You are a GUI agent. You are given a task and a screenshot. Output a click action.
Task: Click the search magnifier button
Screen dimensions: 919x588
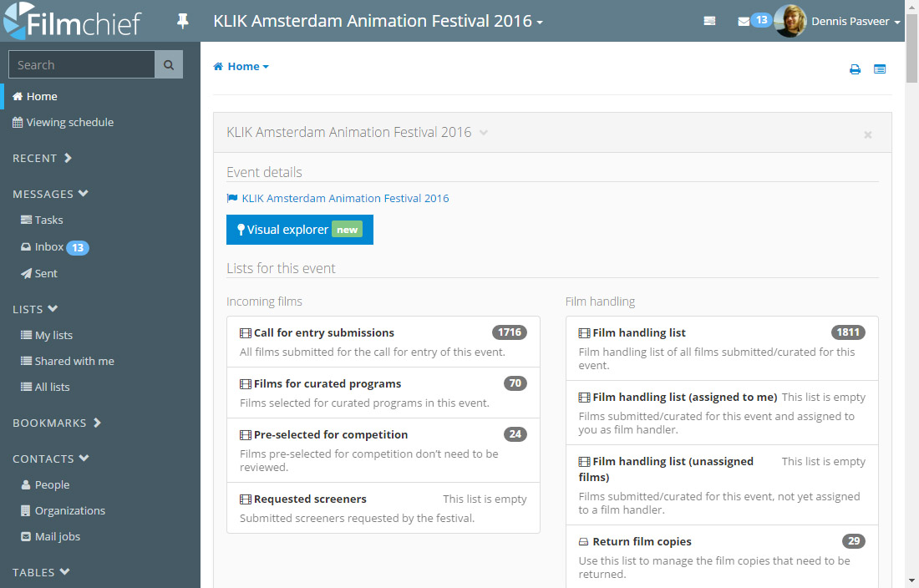click(x=169, y=64)
